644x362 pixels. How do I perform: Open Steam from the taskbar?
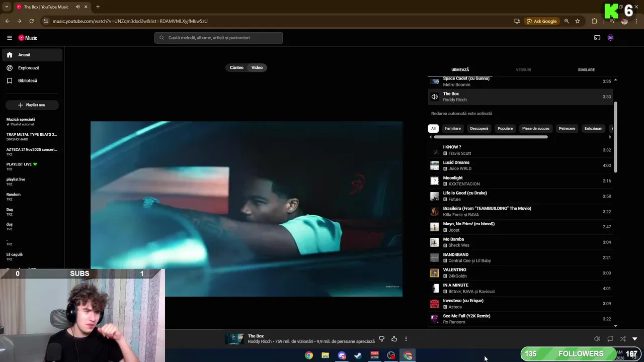click(x=358, y=355)
